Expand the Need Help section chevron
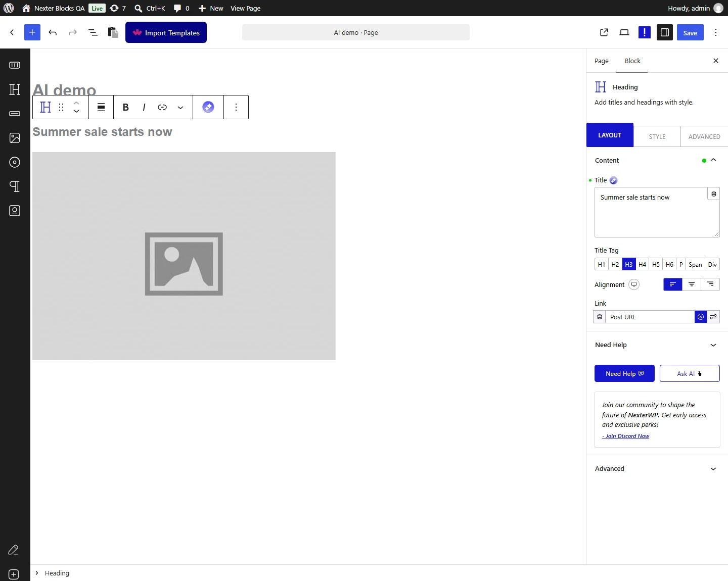 (713, 345)
